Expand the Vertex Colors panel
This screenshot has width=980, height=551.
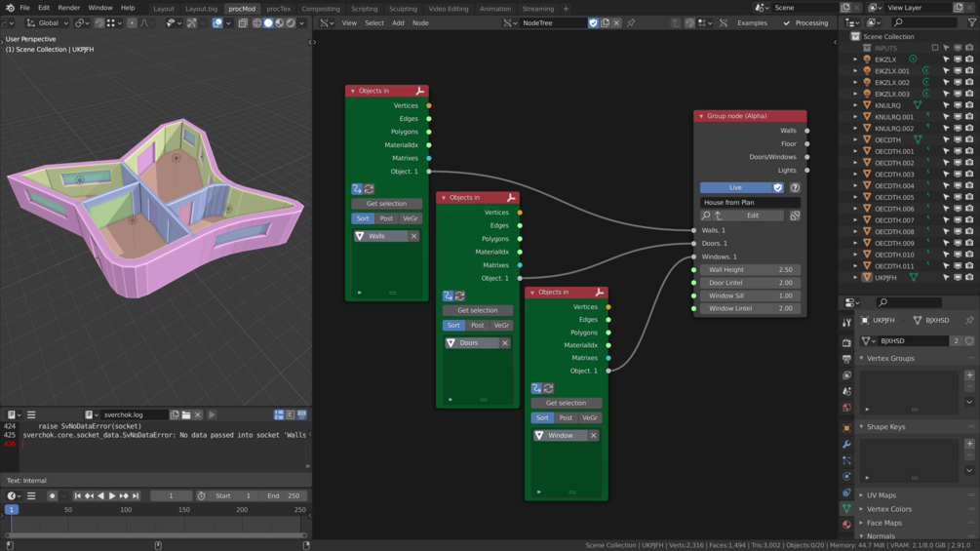click(862, 509)
